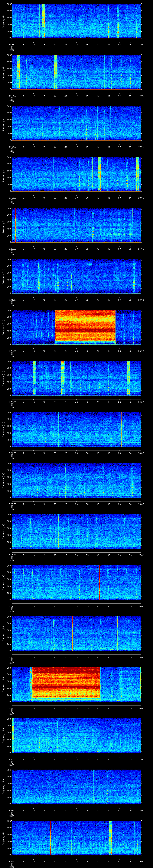Click the 8:19:00 start time label
The height and width of the screenshot is (868, 153).
tap(12, 198)
